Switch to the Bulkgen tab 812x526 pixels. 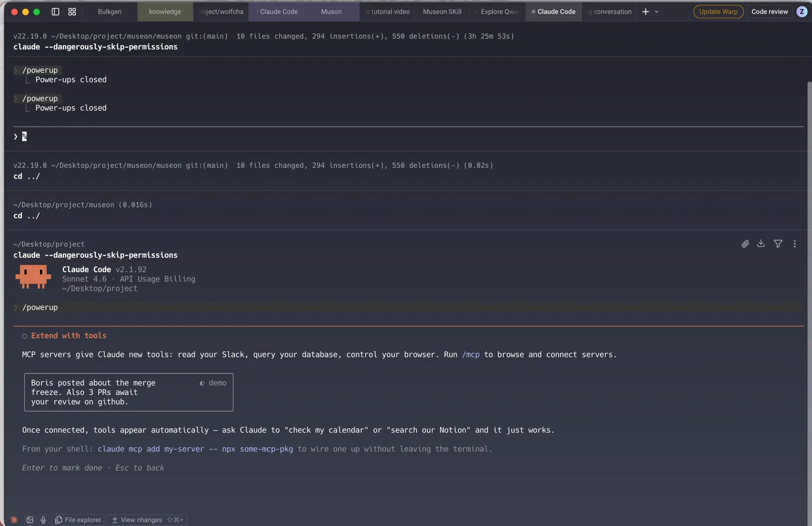pos(110,12)
